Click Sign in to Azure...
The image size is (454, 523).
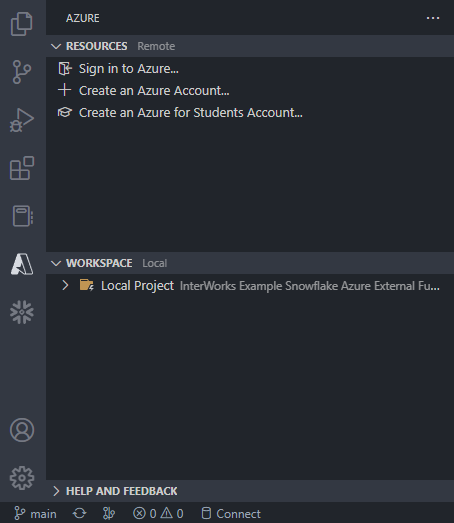click(128, 69)
